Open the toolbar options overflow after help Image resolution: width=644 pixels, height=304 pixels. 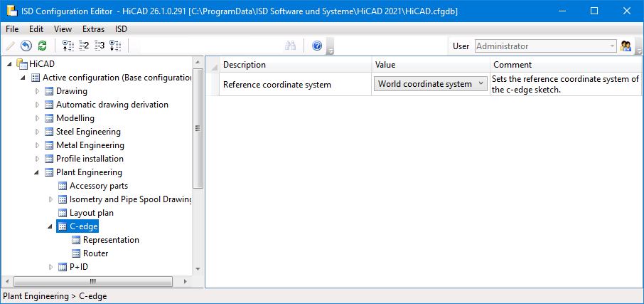[x=330, y=47]
